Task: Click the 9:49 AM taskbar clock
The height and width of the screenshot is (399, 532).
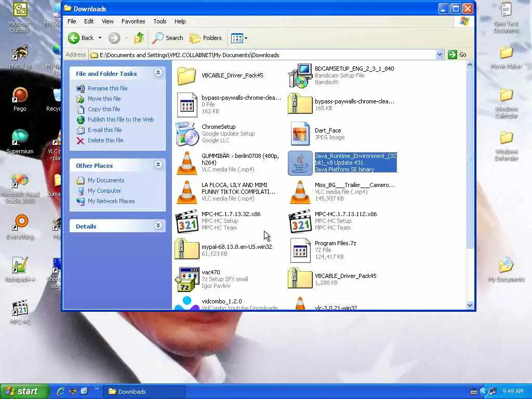Action: click(x=513, y=391)
